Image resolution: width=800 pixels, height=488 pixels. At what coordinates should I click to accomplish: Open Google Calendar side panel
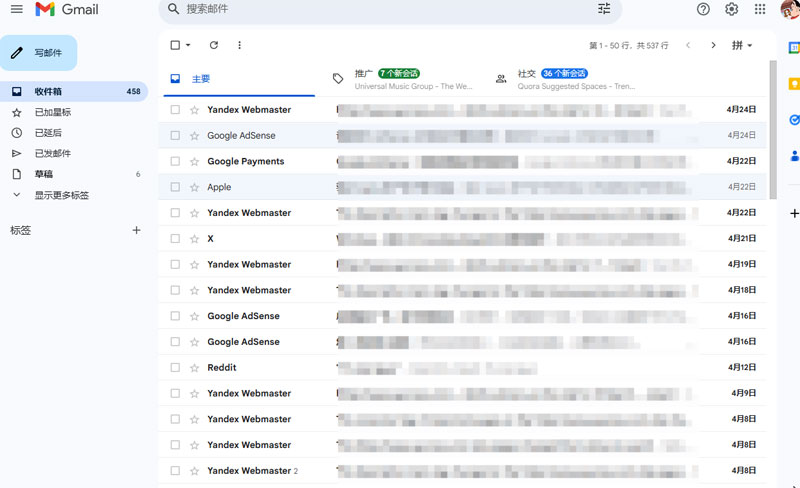794,47
